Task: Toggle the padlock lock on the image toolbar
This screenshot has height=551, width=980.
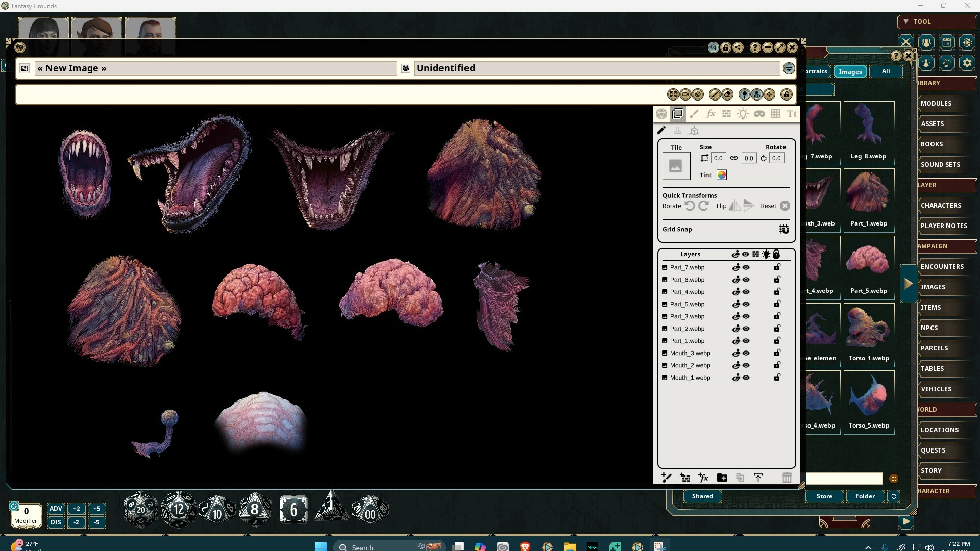Action: point(786,94)
